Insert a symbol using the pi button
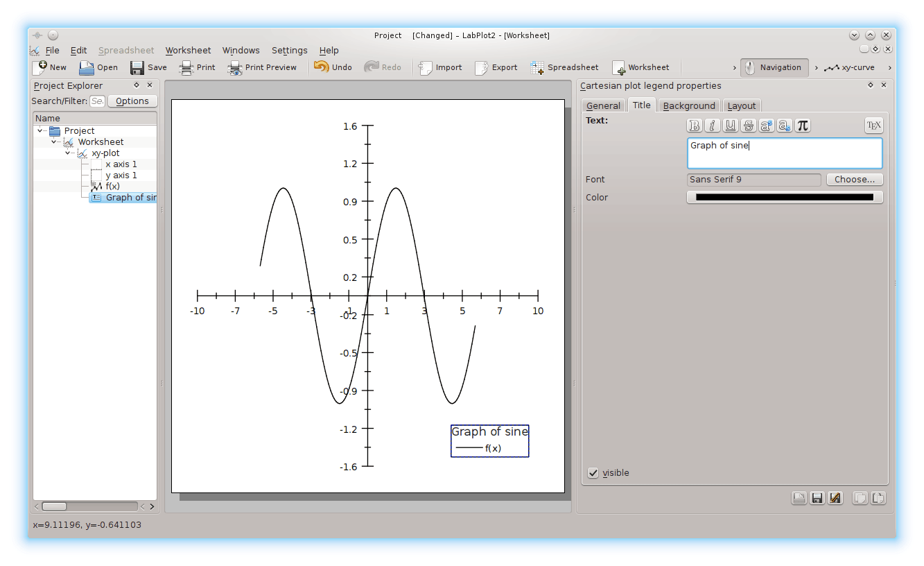 (802, 126)
